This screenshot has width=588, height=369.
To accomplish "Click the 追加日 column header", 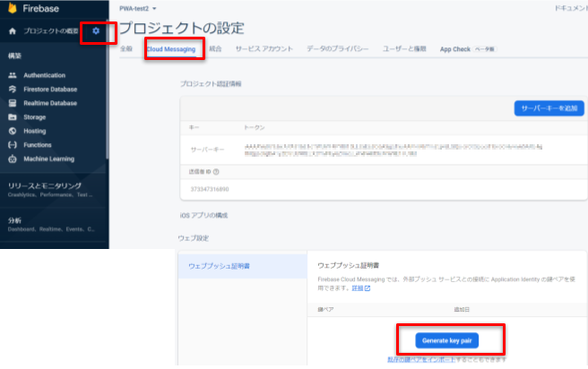I will tap(462, 309).
